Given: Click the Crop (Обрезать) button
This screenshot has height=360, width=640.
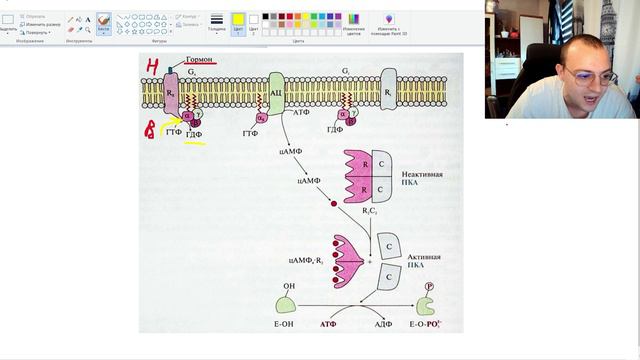Looking at the screenshot, I should [33, 16].
